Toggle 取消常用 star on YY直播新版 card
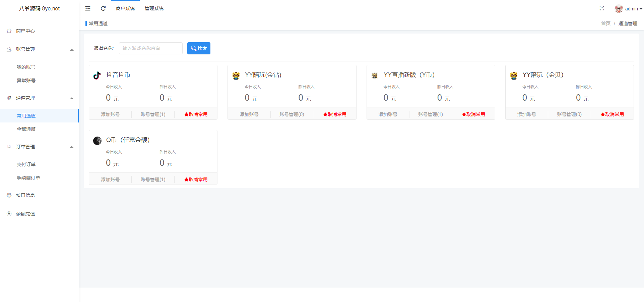Viewport: 644px width, 302px height. coord(473,114)
